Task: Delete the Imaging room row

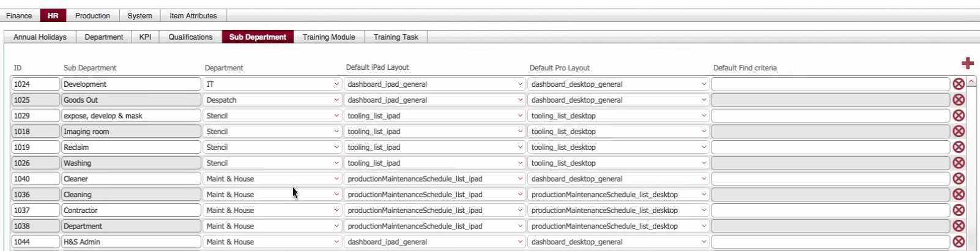Action: [959, 132]
